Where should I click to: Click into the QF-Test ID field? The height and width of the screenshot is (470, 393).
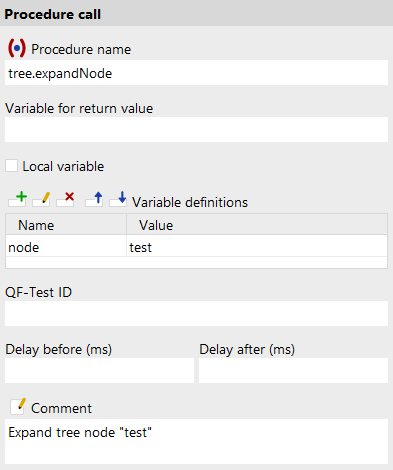[x=196, y=313]
